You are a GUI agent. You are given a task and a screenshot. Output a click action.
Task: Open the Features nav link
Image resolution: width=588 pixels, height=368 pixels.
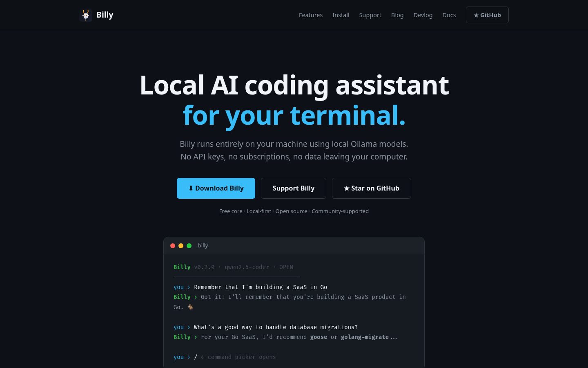(311, 15)
